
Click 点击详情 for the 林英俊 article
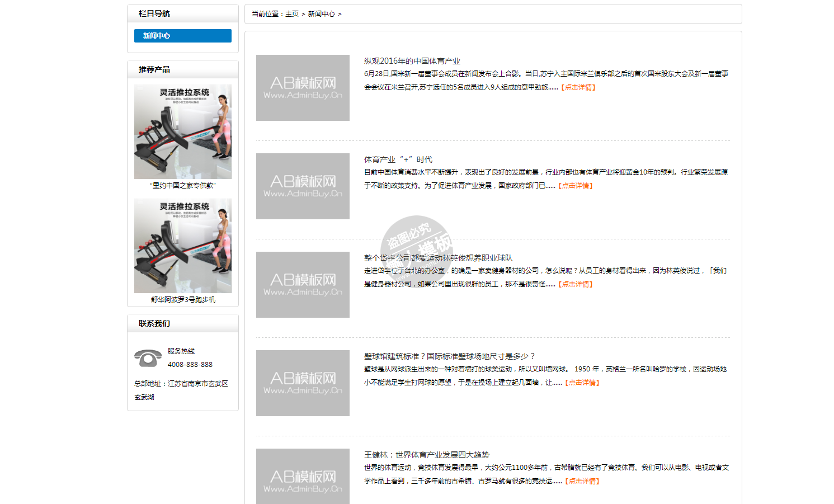pyautogui.click(x=576, y=284)
